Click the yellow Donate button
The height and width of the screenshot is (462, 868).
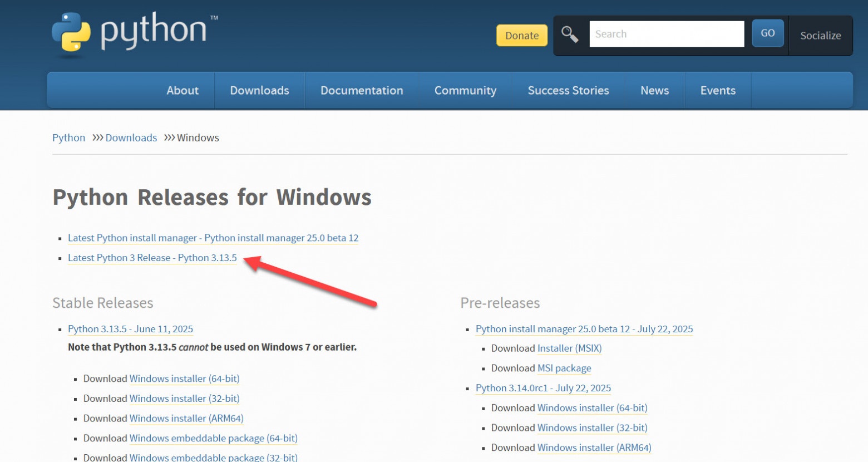tap(522, 35)
